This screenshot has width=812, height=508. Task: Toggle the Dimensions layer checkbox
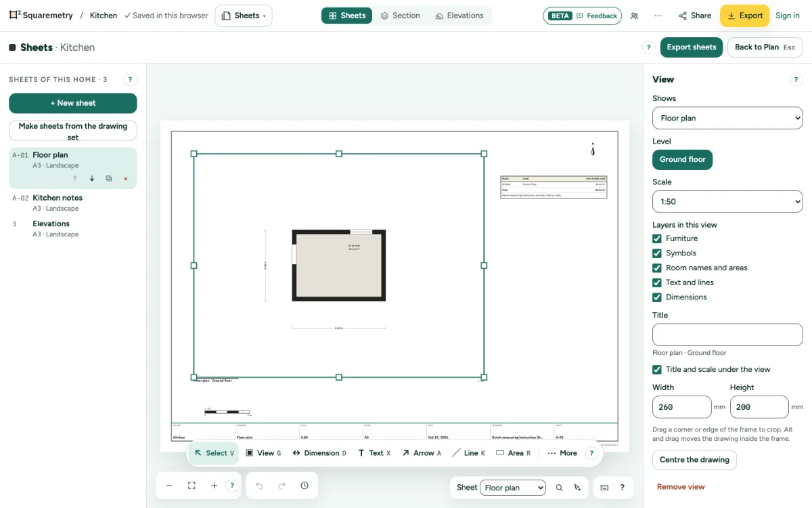[657, 297]
